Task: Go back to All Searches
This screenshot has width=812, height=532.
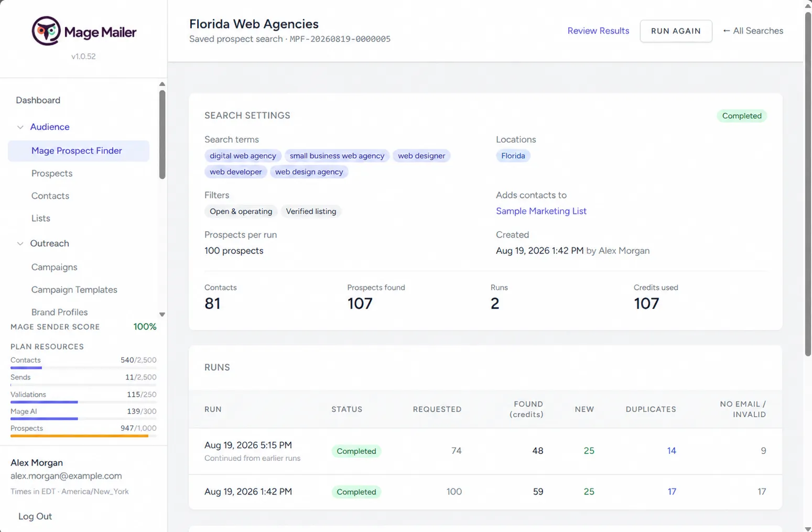Action: [x=753, y=31]
